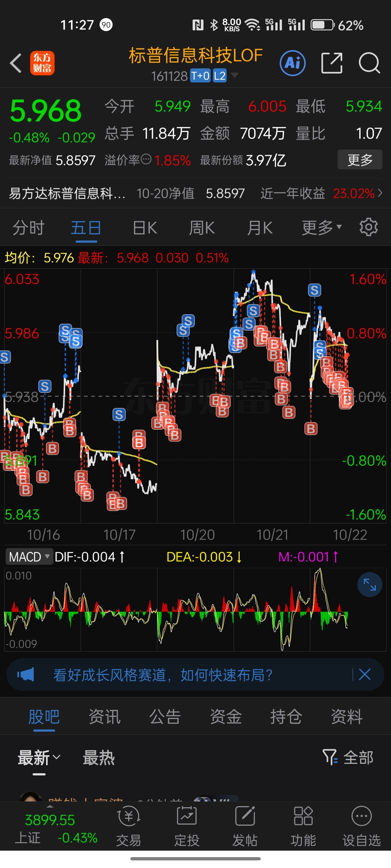
Task: Open chart settings gear icon
Action: click(369, 227)
